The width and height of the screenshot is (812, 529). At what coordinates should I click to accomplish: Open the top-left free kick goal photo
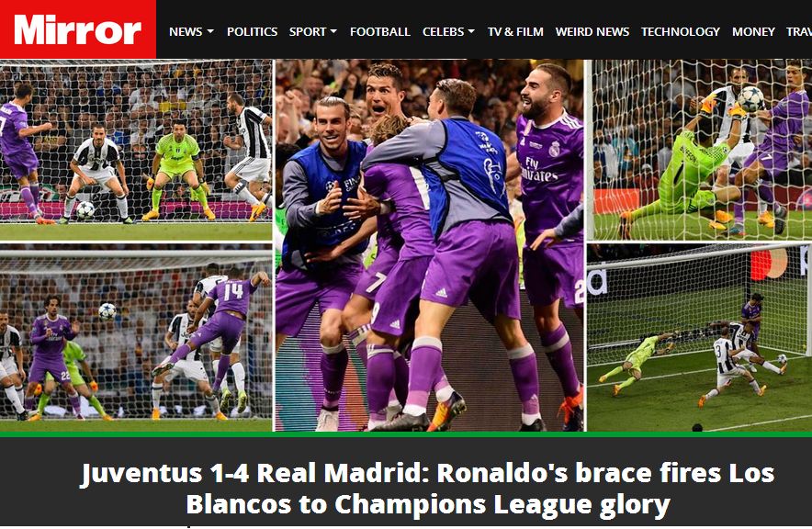coord(136,150)
